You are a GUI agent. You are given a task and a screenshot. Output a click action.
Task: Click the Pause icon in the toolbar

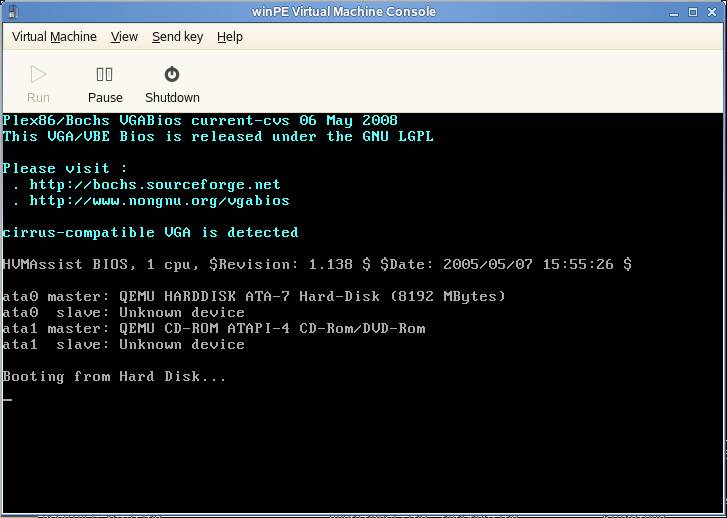point(104,74)
